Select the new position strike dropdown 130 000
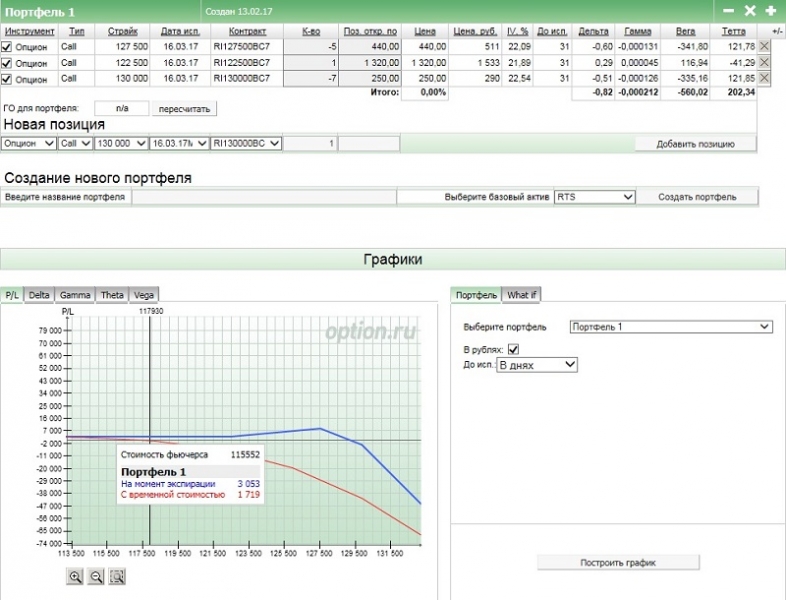This screenshot has height=600, width=786. coord(120,144)
